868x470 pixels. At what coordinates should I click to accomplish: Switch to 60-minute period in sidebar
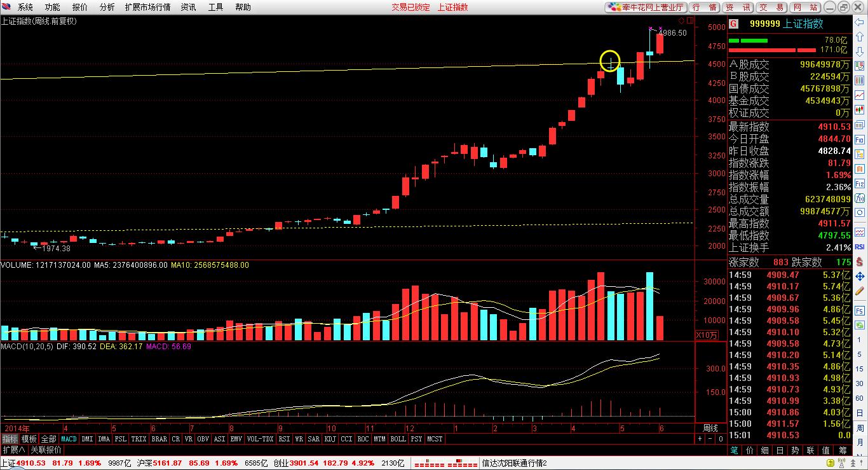(x=860, y=397)
